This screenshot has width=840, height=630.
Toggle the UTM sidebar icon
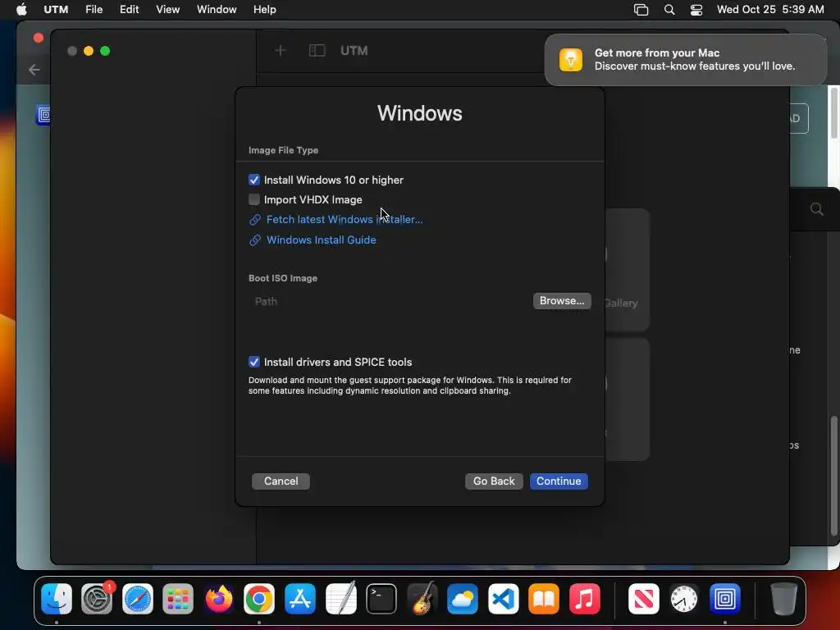[x=317, y=50]
